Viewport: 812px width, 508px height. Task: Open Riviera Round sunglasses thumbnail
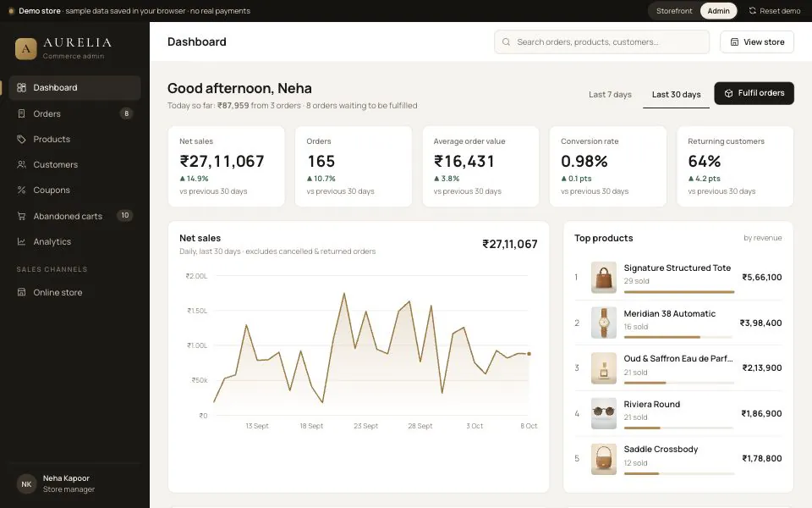tap(604, 413)
